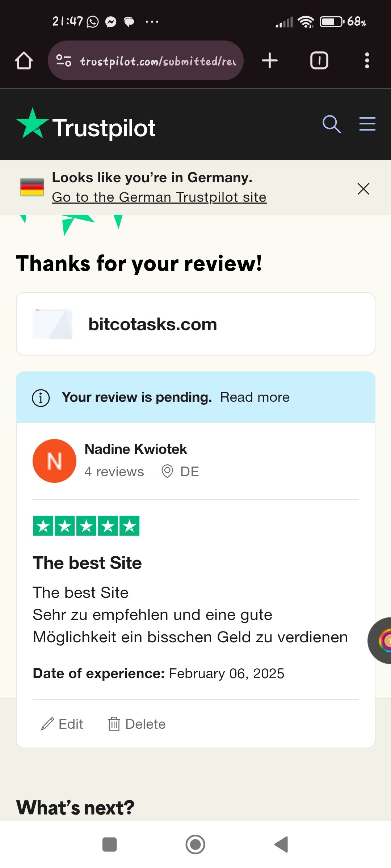The width and height of the screenshot is (391, 868).
Task: Edit the submitted review
Action: pos(62,724)
